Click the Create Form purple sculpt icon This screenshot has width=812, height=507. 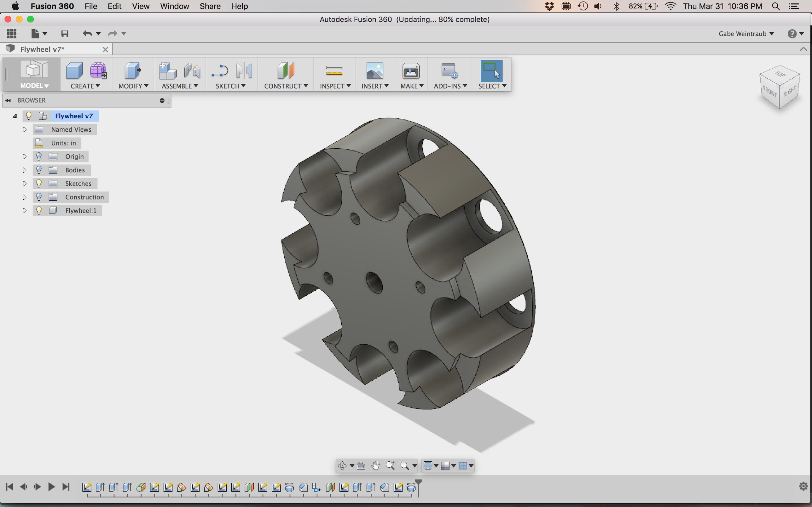click(x=98, y=71)
